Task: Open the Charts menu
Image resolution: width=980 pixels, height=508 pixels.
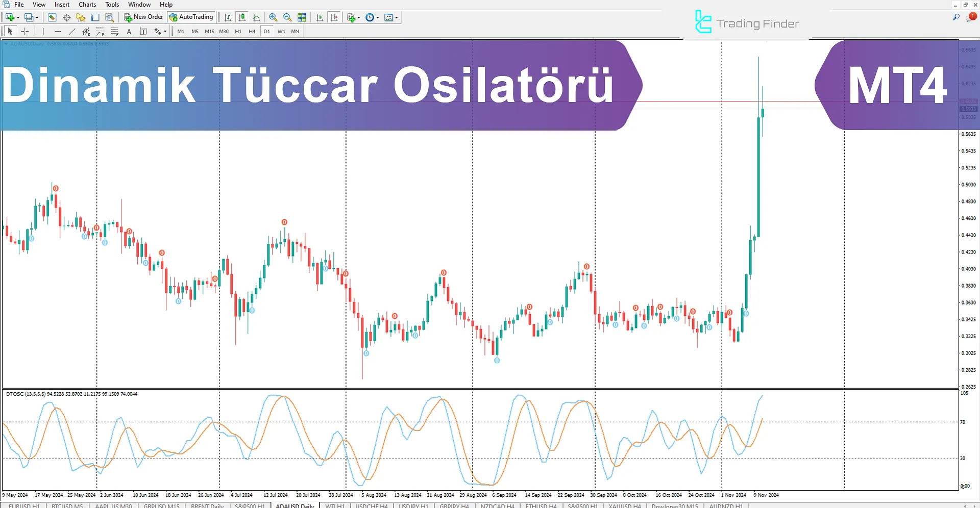Action: pyautogui.click(x=87, y=4)
